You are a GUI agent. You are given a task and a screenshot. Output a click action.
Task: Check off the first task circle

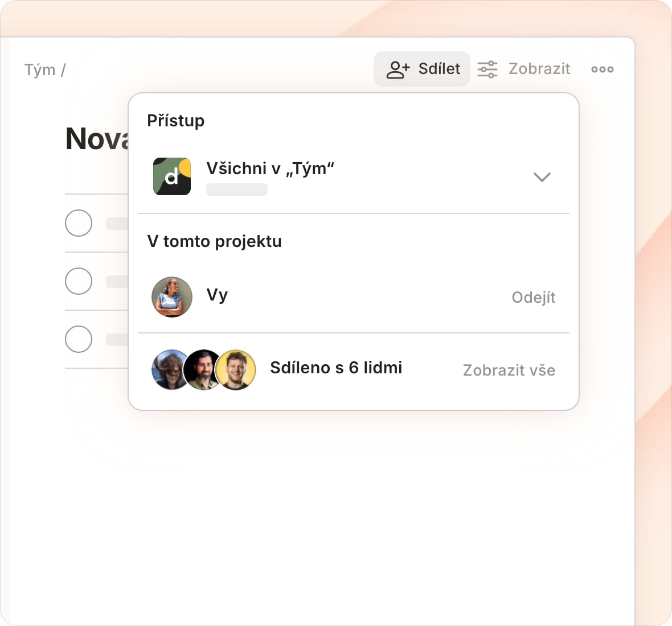point(79,223)
